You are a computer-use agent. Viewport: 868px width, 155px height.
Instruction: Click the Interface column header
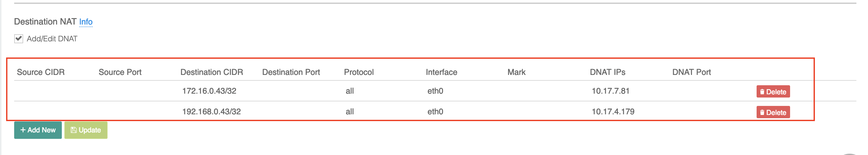pyautogui.click(x=441, y=72)
